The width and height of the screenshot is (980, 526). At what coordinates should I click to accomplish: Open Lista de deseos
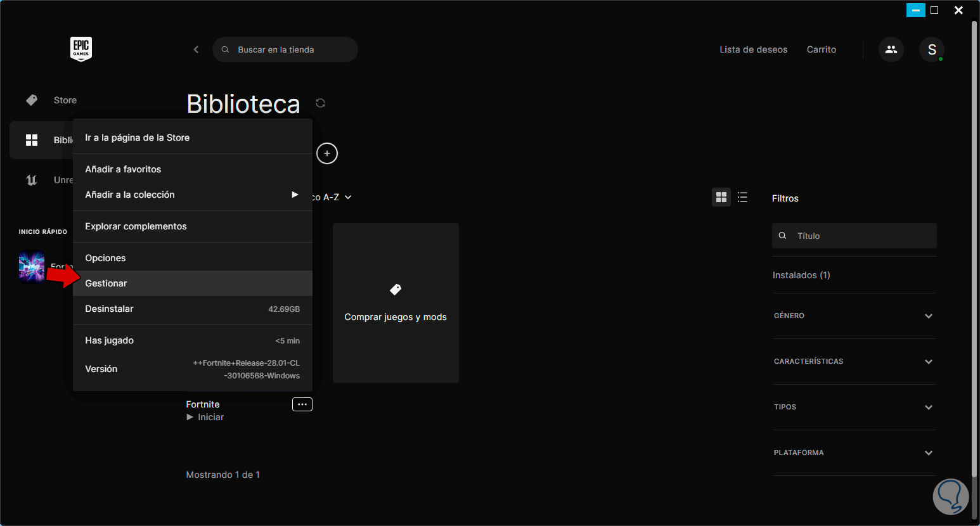coord(754,49)
